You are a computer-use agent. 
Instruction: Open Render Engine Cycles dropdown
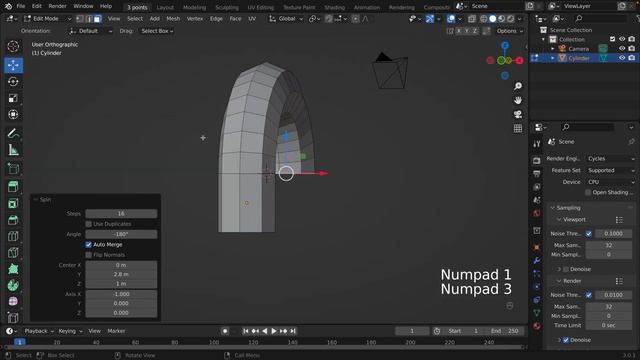pos(611,159)
